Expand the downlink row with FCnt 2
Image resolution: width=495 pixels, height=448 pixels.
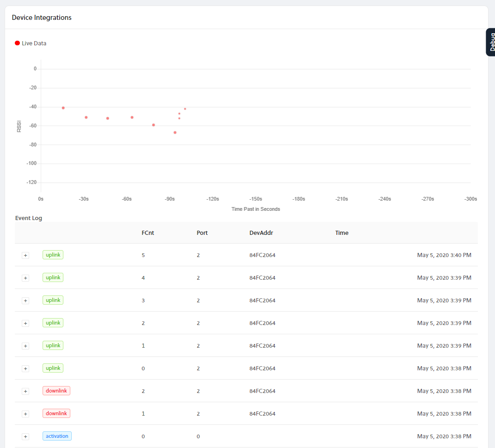(25, 391)
